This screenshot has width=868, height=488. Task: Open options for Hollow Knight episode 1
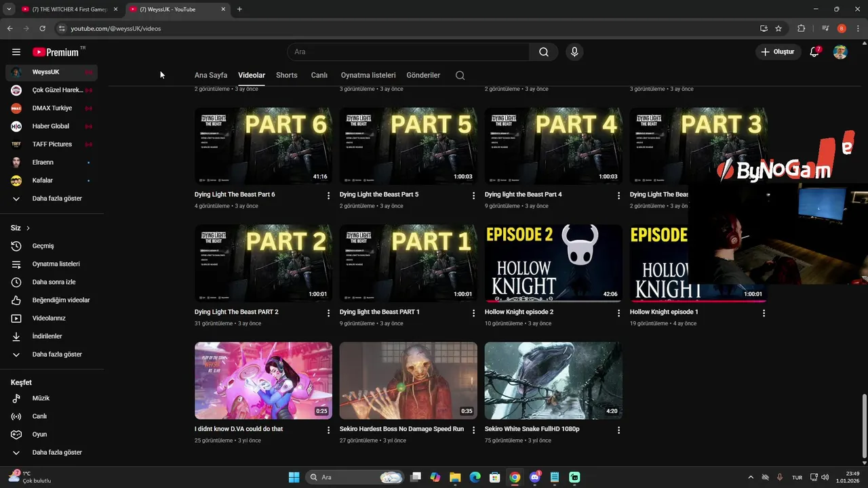tap(764, 313)
